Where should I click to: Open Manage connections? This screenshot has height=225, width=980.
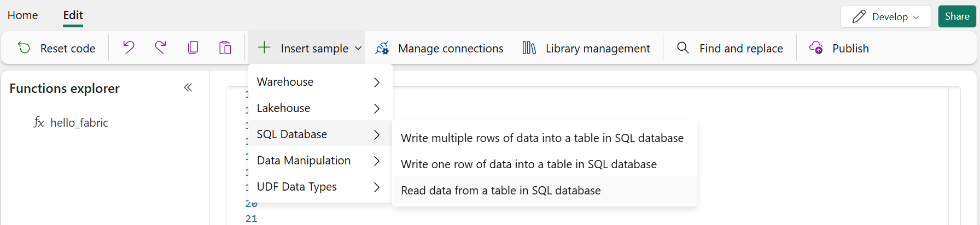tap(440, 48)
